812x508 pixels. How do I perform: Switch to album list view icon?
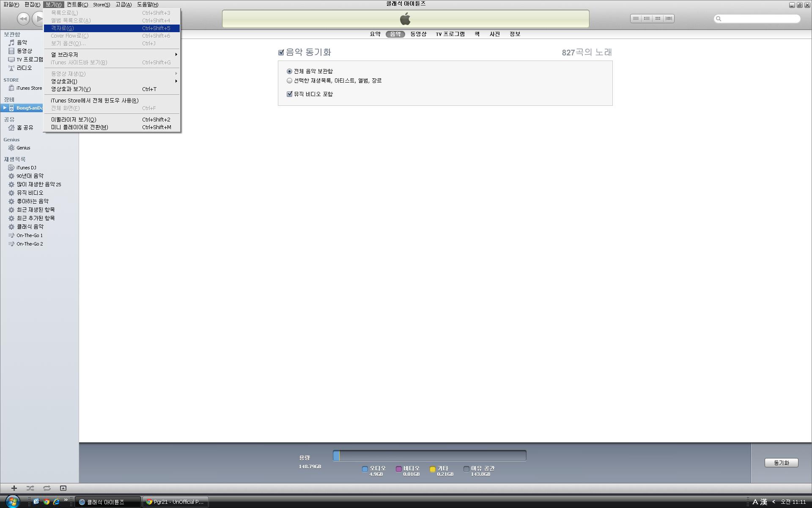[x=647, y=19]
